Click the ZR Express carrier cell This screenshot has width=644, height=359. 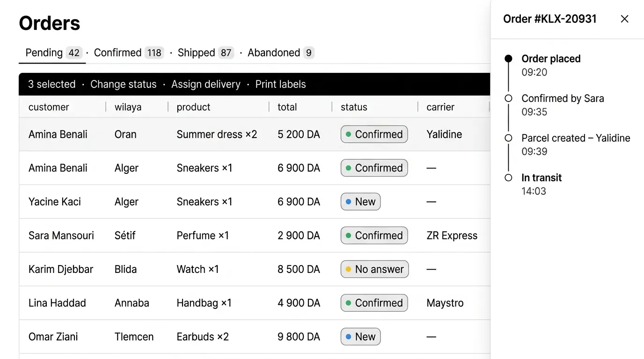click(x=452, y=236)
